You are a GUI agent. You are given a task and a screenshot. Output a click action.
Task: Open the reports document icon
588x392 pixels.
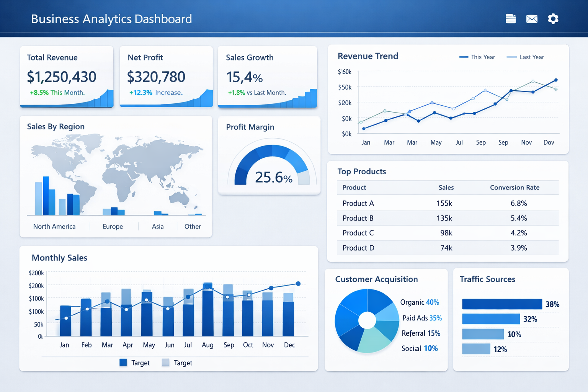(x=511, y=18)
